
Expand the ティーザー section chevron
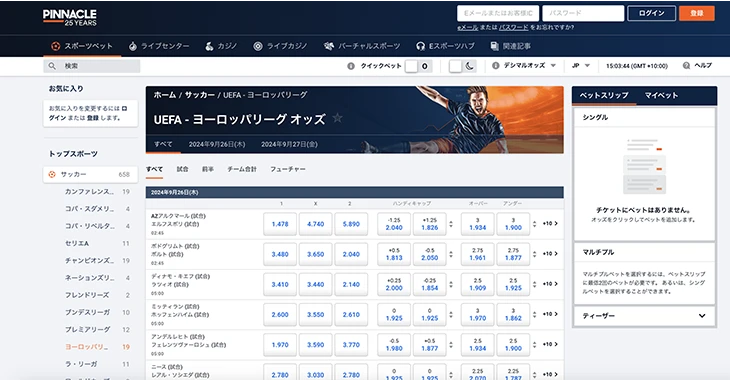(x=702, y=316)
